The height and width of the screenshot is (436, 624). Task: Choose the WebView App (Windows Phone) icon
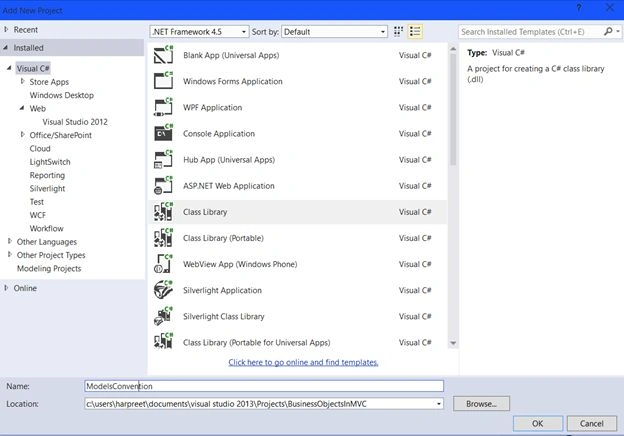(x=163, y=264)
